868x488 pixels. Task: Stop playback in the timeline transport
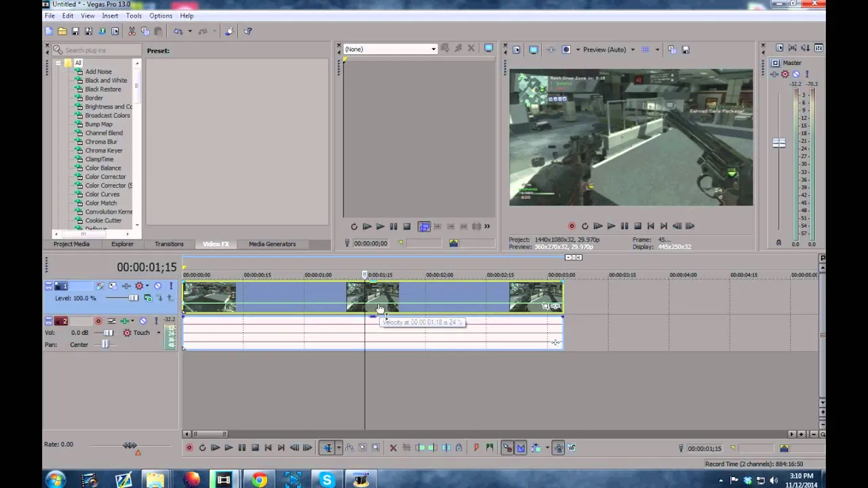[x=255, y=448]
